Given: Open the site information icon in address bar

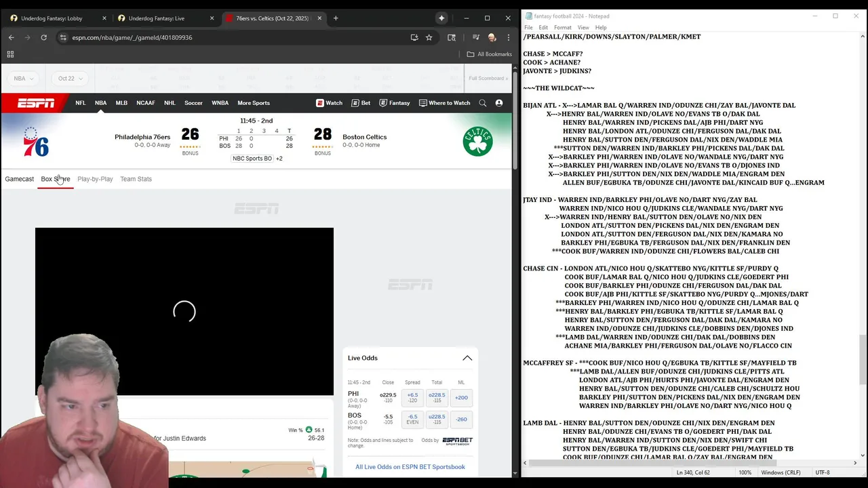Looking at the screenshot, I should coord(63,37).
